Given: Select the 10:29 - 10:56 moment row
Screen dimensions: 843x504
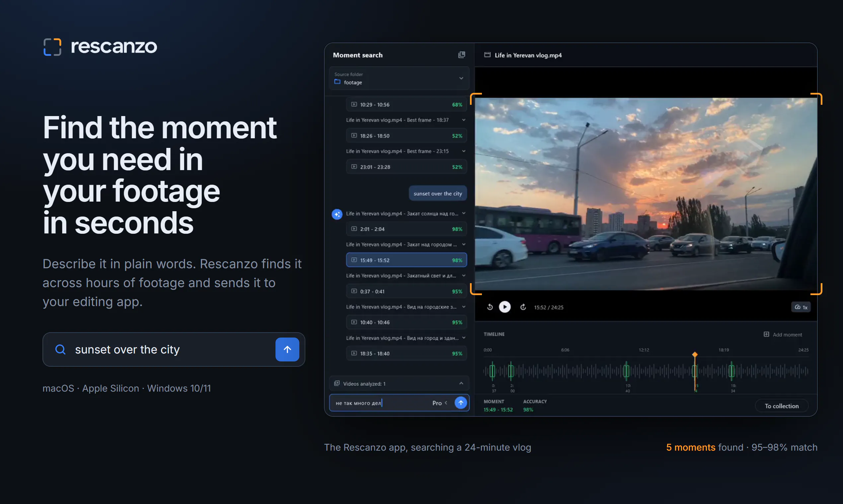Looking at the screenshot, I should pyautogui.click(x=406, y=104).
